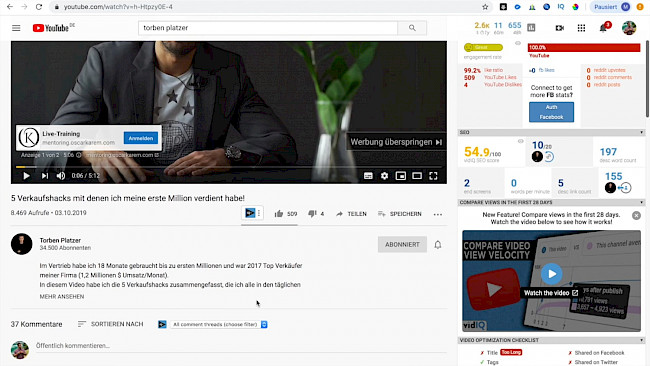Click the browser address bar URL

[118, 7]
